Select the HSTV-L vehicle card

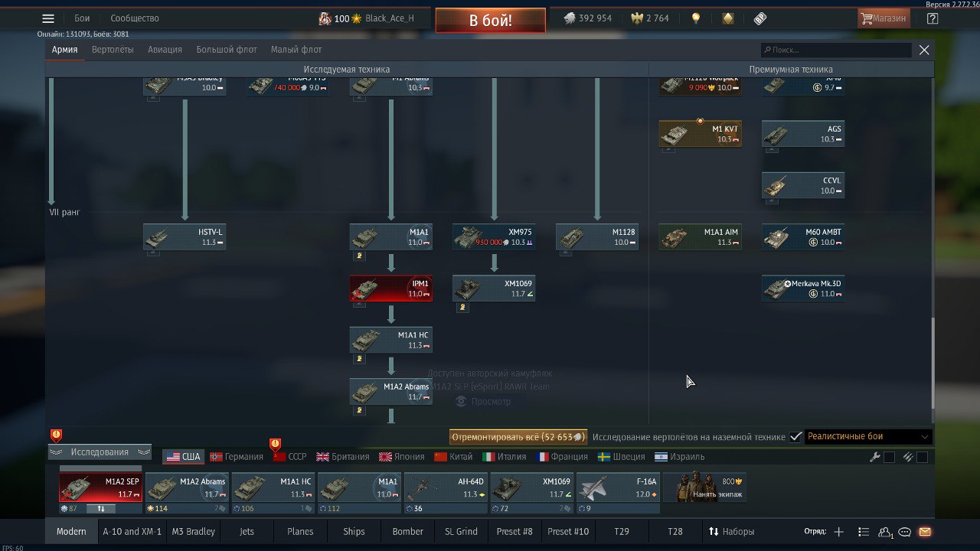click(x=185, y=237)
